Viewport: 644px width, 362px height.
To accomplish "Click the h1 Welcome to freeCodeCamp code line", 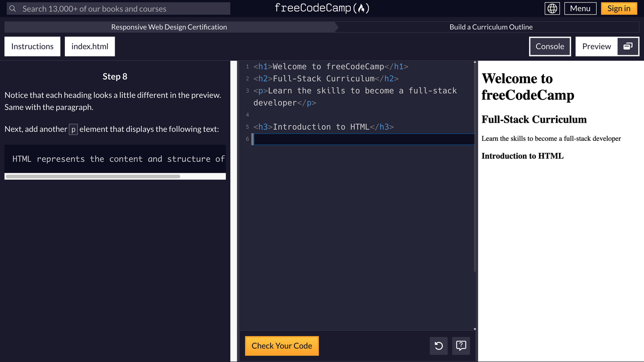I will coord(331,66).
